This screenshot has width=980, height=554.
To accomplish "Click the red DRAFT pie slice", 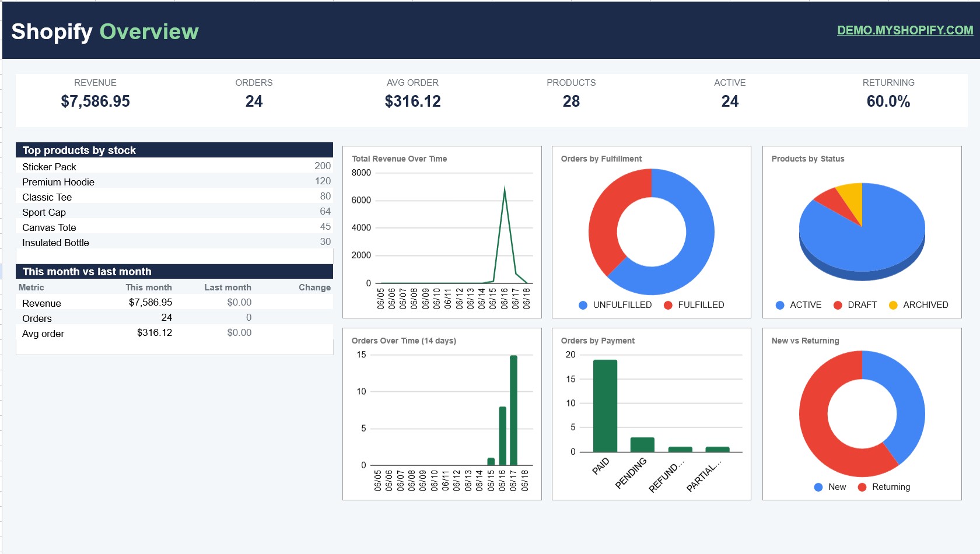I will tap(833, 203).
